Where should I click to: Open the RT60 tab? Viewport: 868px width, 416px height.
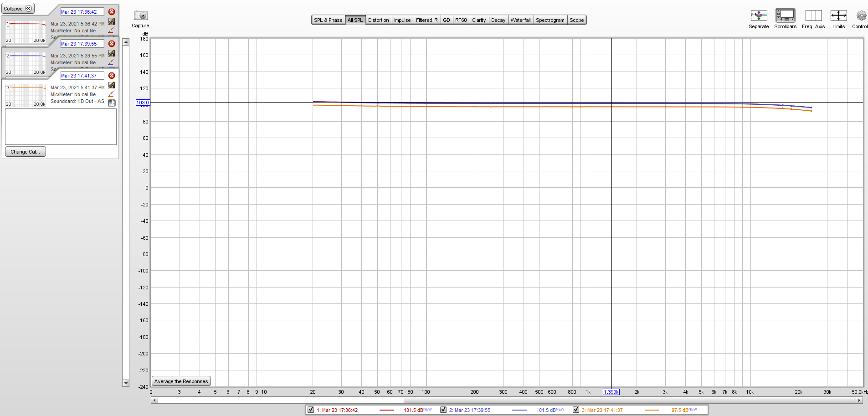pyautogui.click(x=461, y=20)
